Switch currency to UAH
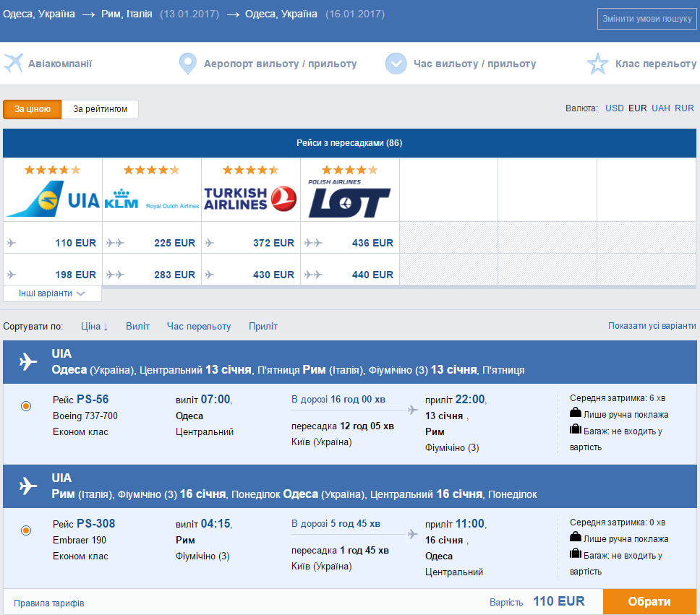This screenshot has width=700, height=615. (x=661, y=108)
